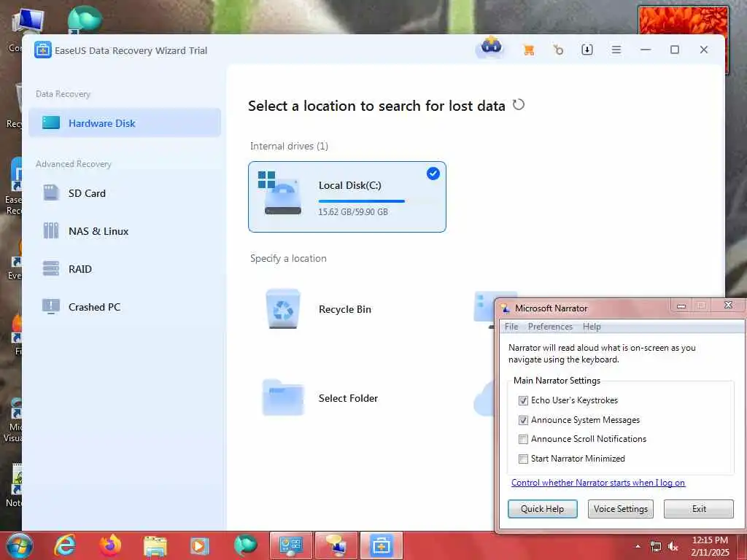
Task: Click the key activation icon
Action: pyautogui.click(x=558, y=50)
